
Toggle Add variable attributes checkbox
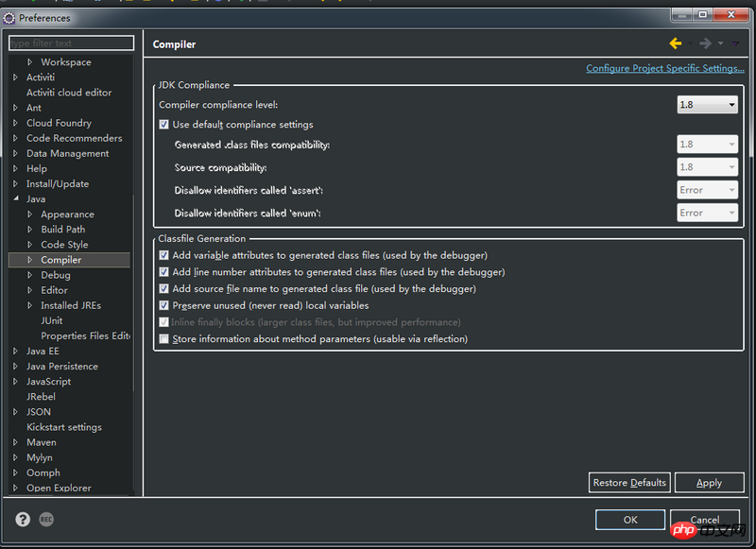coord(163,255)
